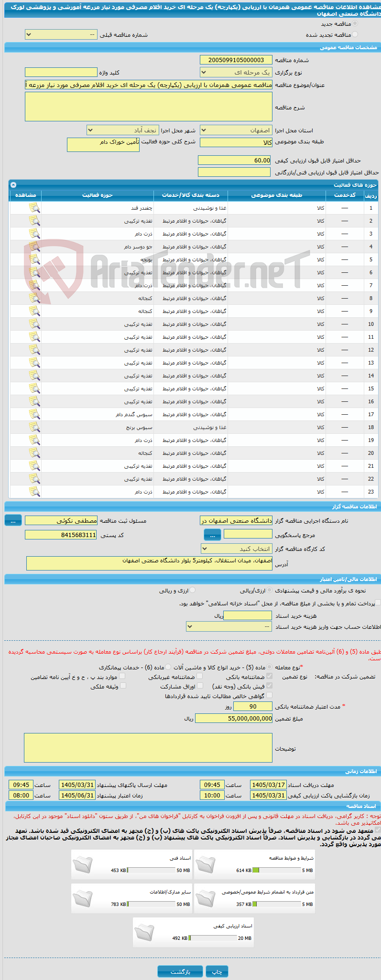Open view icon for row 13
This screenshot has width=381, height=980.
tap(34, 363)
